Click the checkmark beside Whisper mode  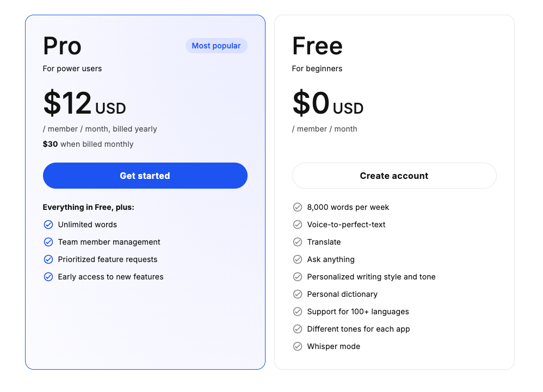pos(298,346)
